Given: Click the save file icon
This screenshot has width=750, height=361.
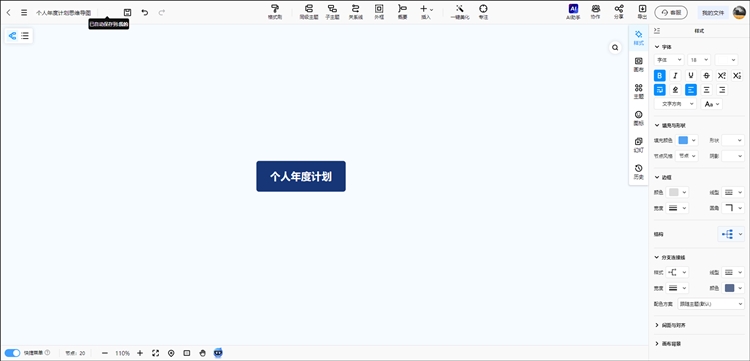Looking at the screenshot, I should [127, 13].
